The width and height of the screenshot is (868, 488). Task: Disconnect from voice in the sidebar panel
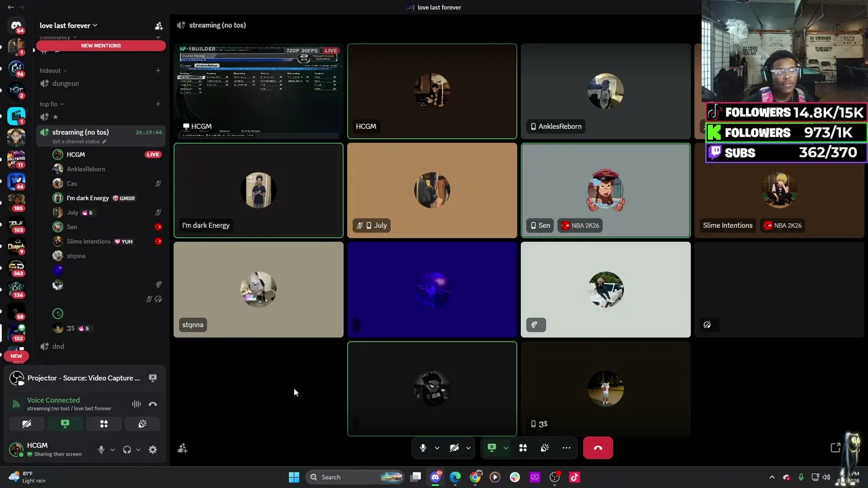coord(153,404)
